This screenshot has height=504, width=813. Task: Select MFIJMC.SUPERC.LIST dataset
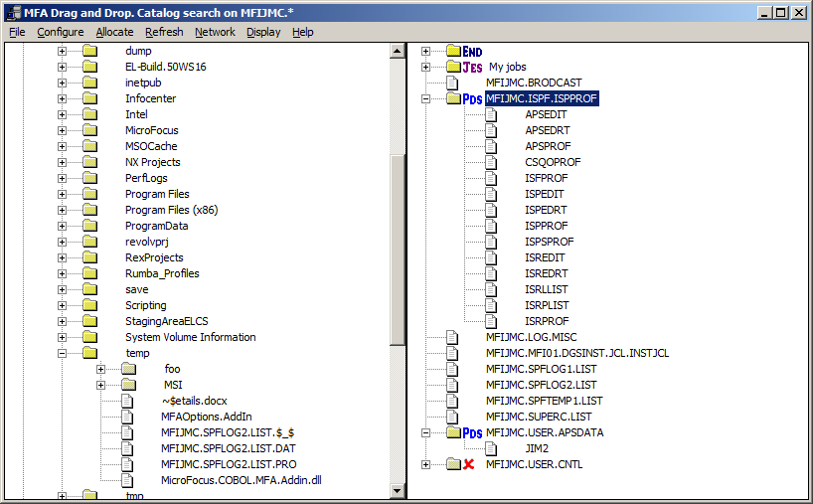click(x=538, y=417)
